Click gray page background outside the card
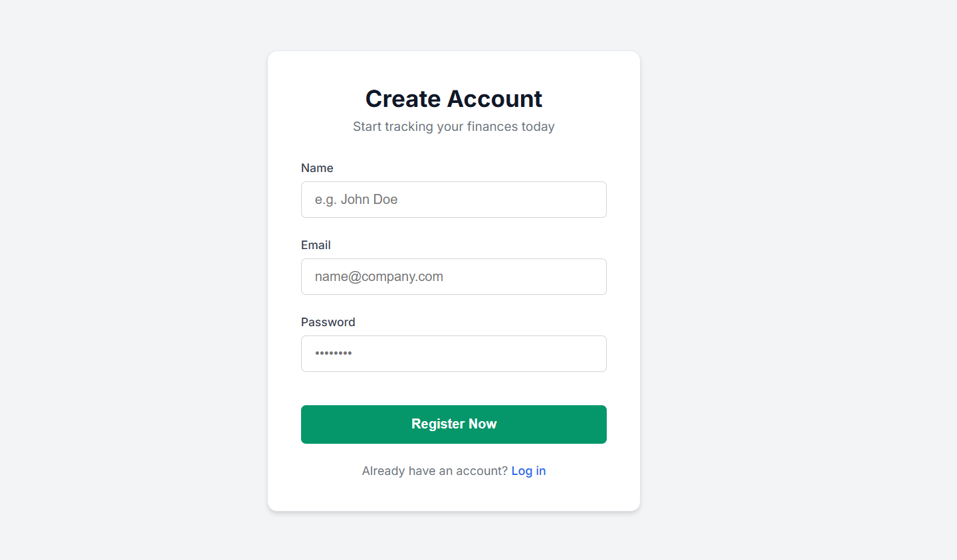This screenshot has height=560, width=957. [133, 279]
